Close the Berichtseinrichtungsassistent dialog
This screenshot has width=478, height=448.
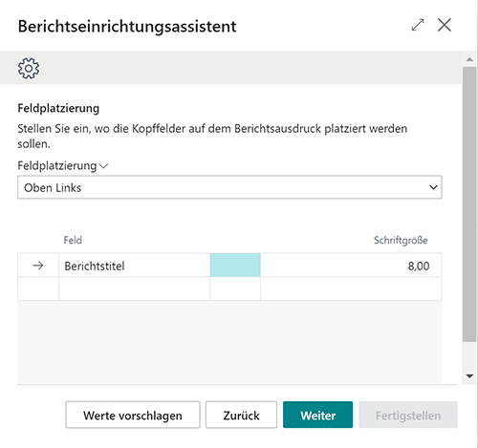[x=445, y=25]
